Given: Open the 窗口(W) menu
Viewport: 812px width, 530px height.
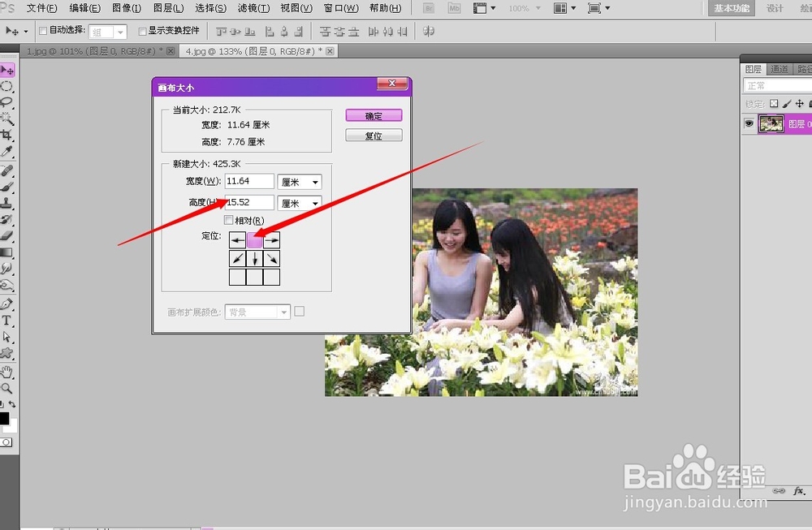Looking at the screenshot, I should pyautogui.click(x=341, y=8).
